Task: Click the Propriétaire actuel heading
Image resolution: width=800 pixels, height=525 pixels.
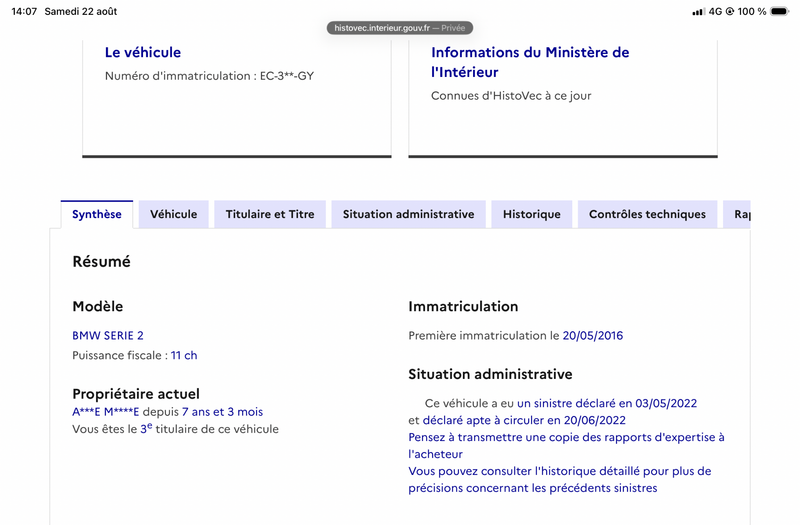Action: tap(136, 394)
